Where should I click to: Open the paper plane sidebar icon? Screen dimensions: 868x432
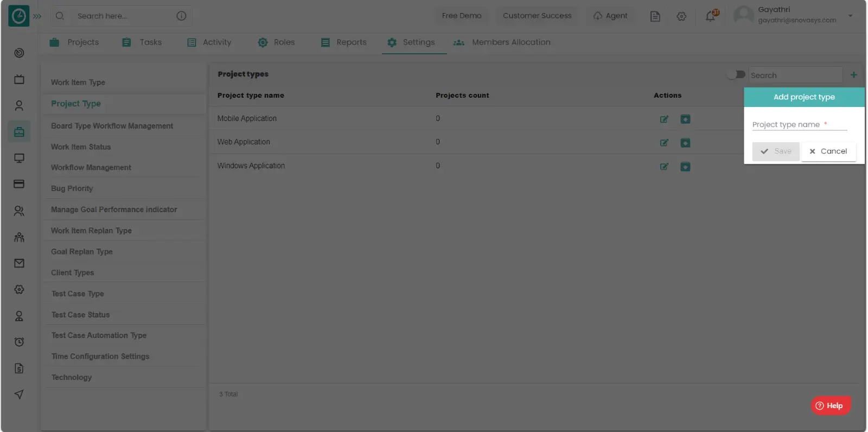click(19, 395)
